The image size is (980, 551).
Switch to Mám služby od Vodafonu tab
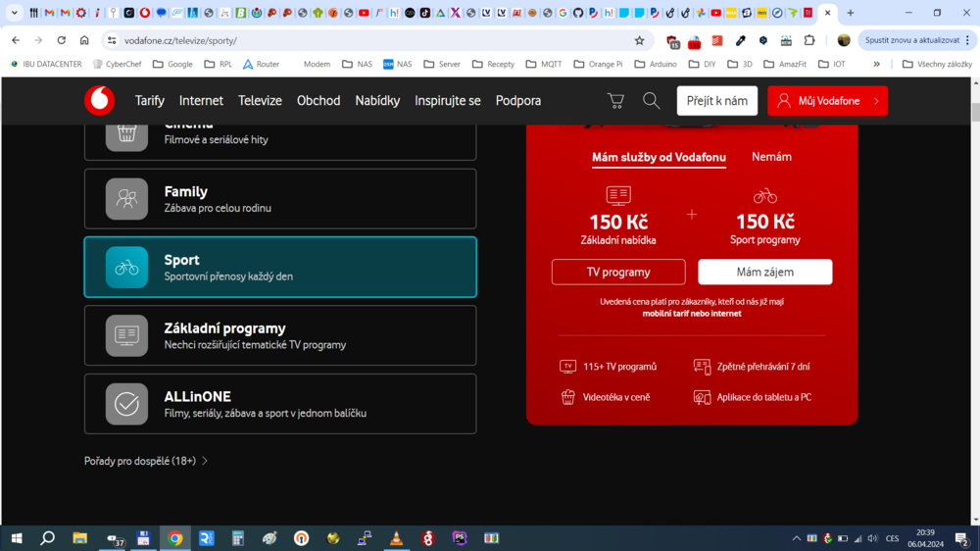click(659, 158)
